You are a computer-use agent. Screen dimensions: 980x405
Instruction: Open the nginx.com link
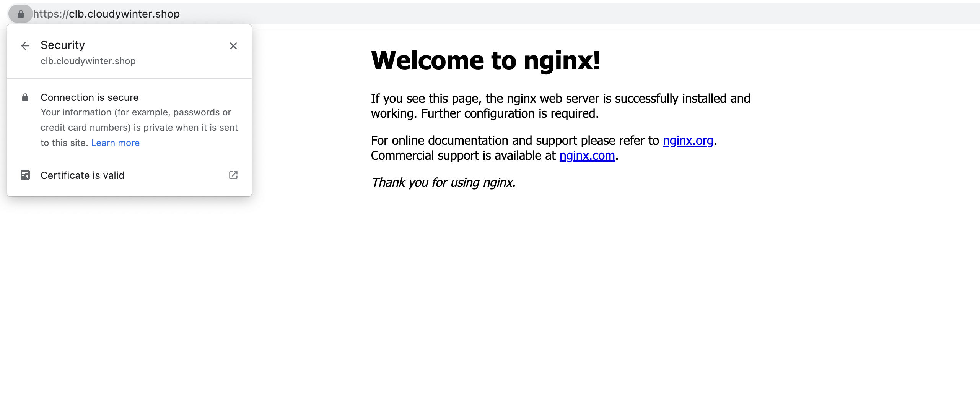click(587, 156)
